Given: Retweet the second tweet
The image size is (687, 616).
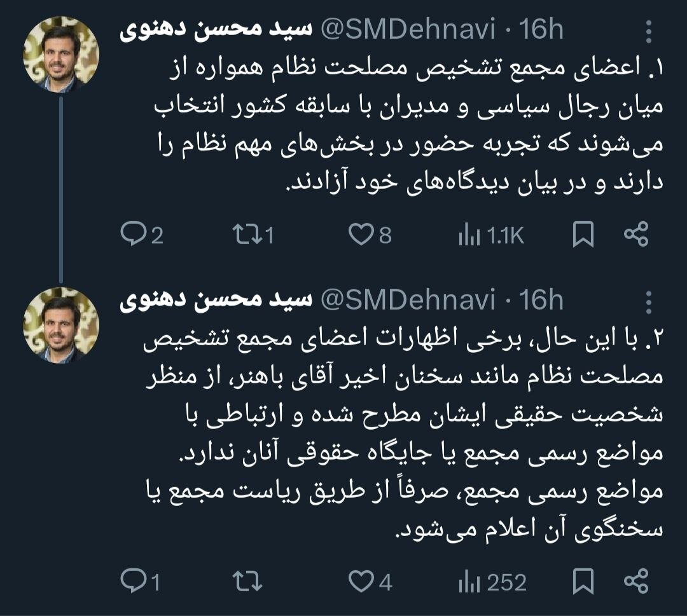Looking at the screenshot, I should coord(244,582).
